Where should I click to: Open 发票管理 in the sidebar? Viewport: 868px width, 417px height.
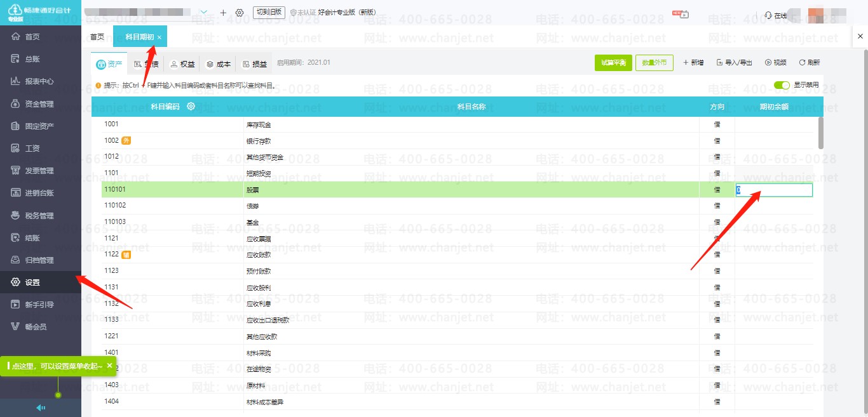(39, 171)
